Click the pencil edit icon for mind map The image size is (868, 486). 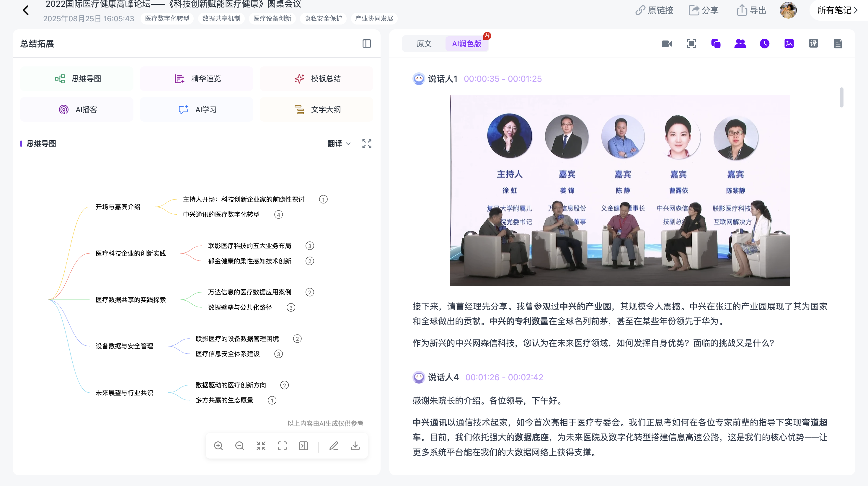click(x=334, y=446)
